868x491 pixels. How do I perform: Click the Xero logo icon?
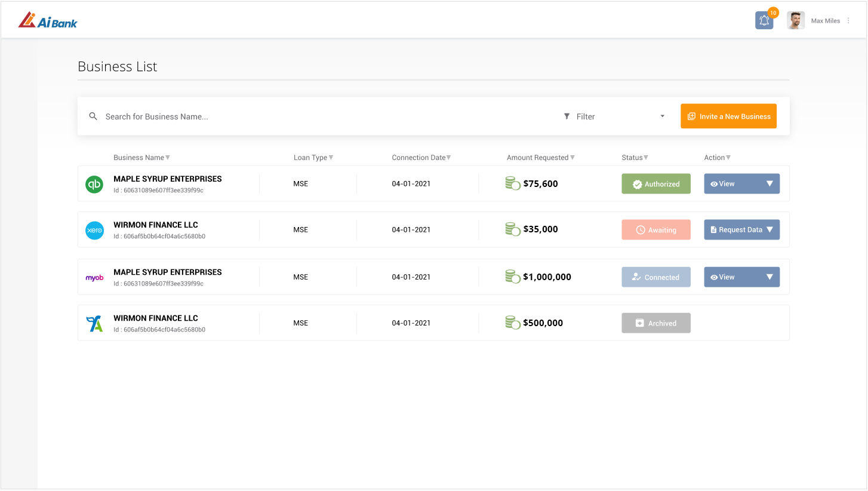[94, 230]
